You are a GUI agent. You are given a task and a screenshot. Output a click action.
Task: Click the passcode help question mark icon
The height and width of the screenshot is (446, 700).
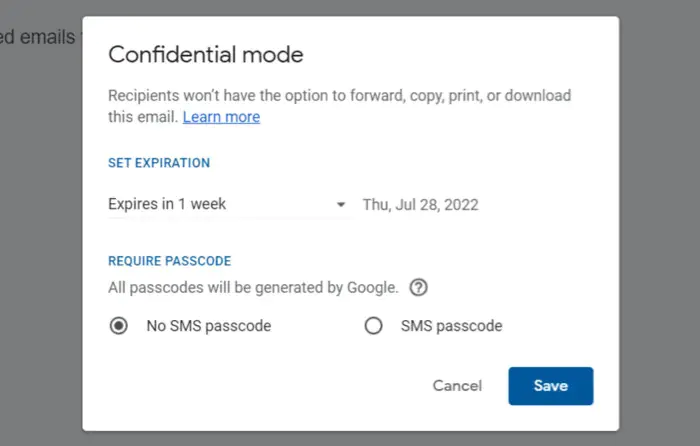pyautogui.click(x=419, y=288)
